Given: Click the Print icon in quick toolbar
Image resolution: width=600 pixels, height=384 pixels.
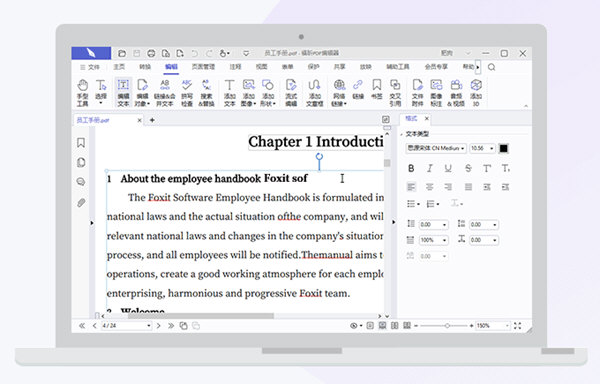Looking at the screenshot, I should 151,53.
